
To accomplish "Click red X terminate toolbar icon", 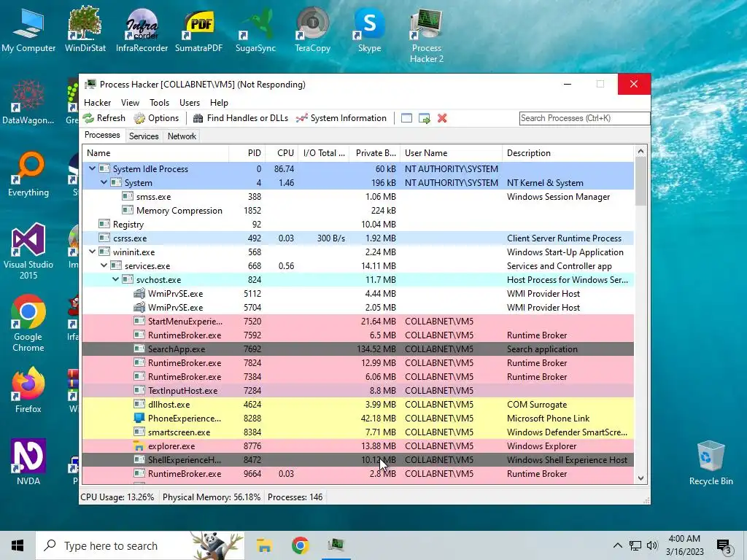I will pos(442,118).
